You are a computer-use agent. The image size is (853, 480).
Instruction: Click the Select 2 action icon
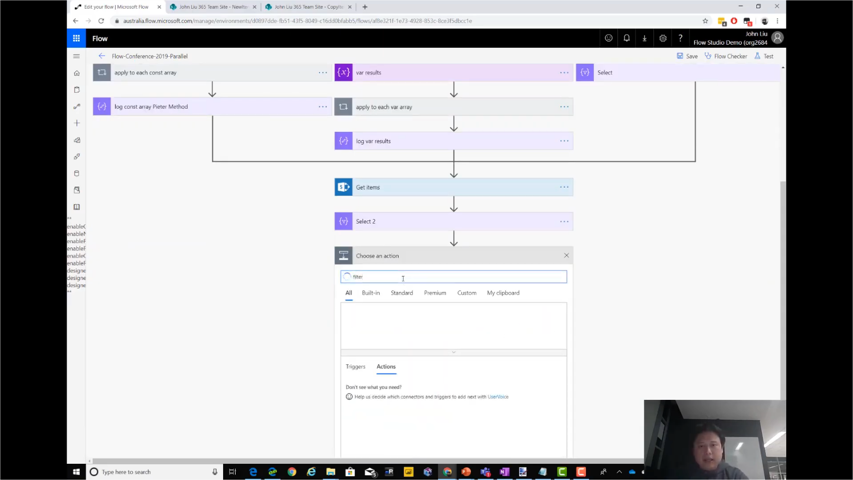click(343, 221)
